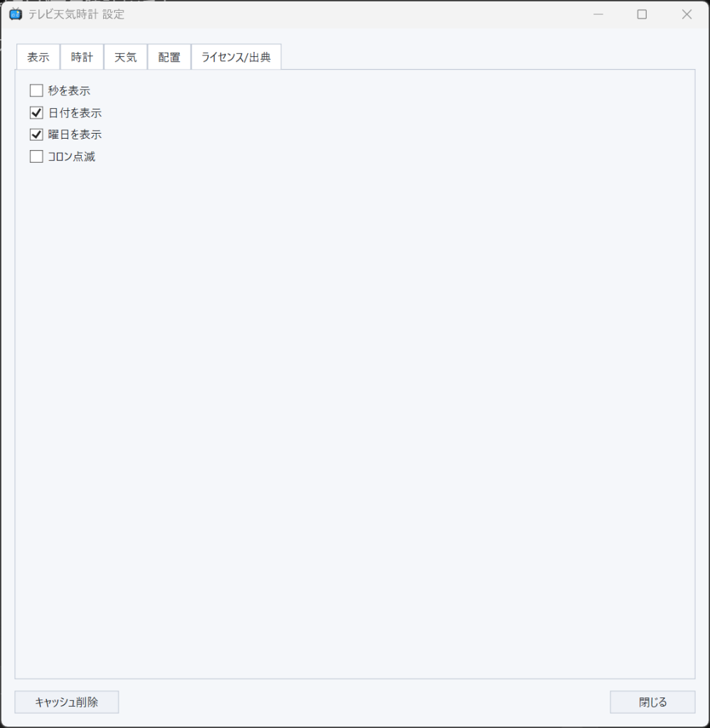The height and width of the screenshot is (728, 710).
Task: Uncheck the 日付を表示 checkbox
Action: click(x=36, y=113)
